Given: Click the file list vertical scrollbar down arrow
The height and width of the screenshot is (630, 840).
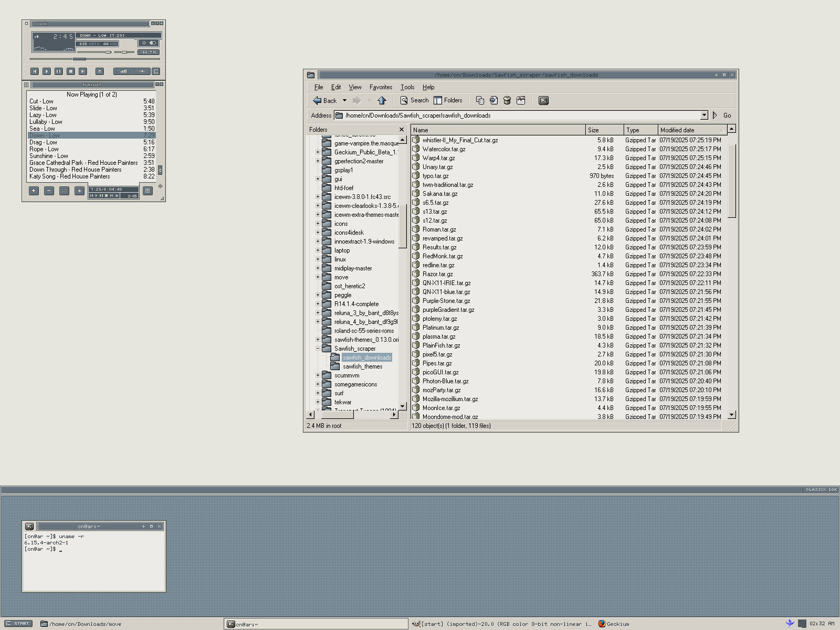Looking at the screenshot, I should [732, 415].
